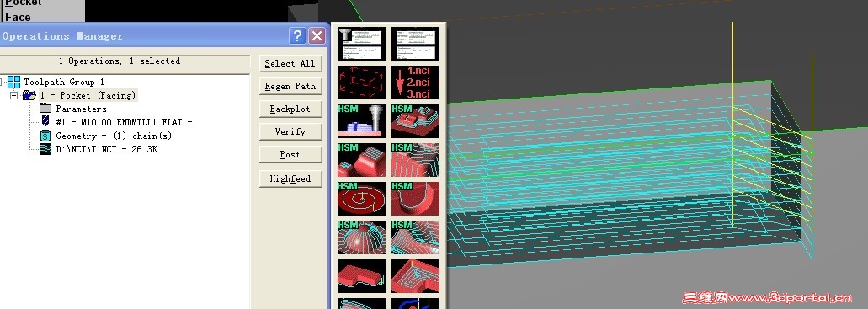The image size is (868, 309).
Task: Click the Geometry chain icon
Action: point(45,136)
